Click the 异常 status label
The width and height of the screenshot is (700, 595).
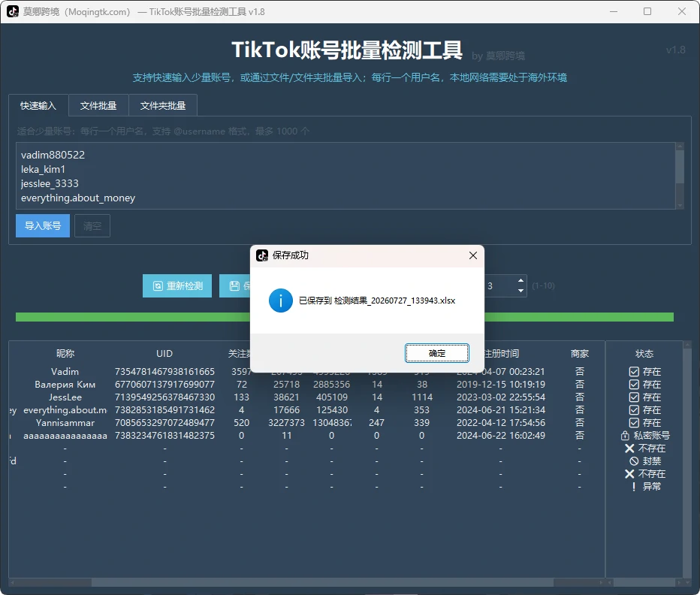coord(652,487)
